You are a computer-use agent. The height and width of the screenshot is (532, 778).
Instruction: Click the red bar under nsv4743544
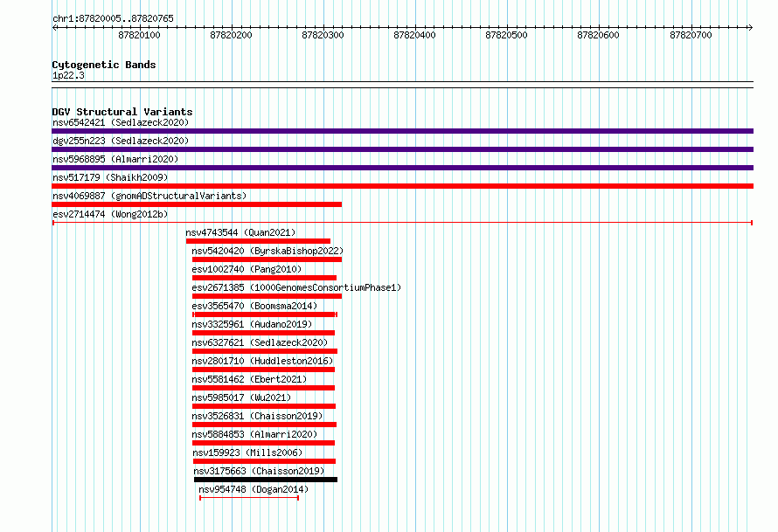click(258, 241)
